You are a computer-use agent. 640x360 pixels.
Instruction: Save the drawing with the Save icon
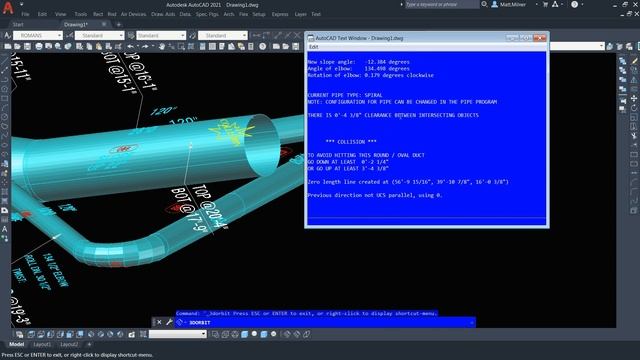click(x=27, y=47)
